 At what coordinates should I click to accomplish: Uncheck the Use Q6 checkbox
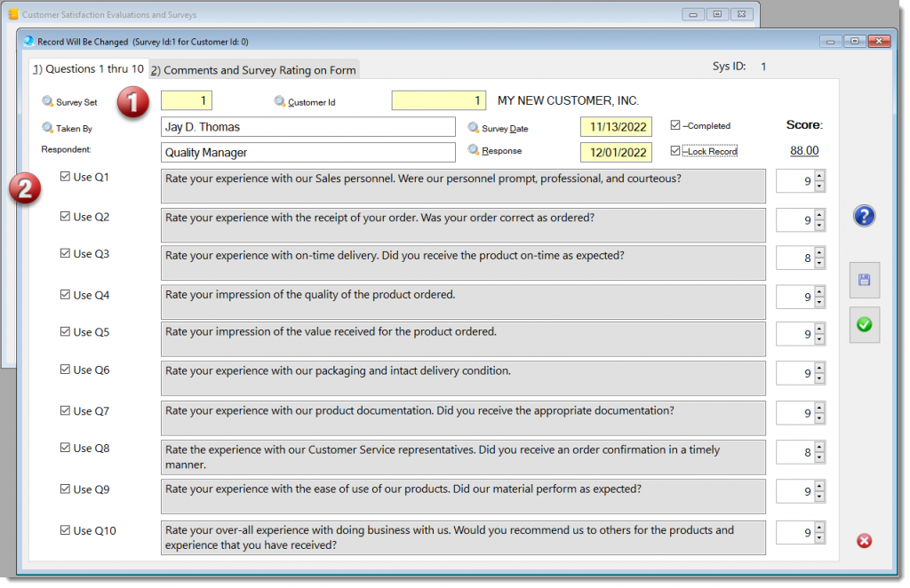[65, 369]
